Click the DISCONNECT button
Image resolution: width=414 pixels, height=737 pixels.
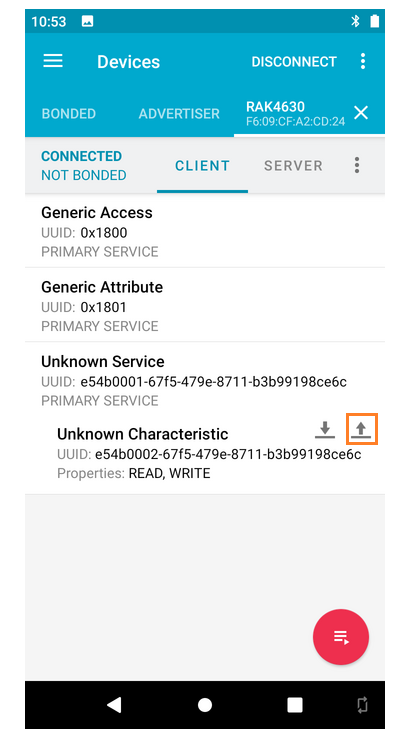point(294,62)
